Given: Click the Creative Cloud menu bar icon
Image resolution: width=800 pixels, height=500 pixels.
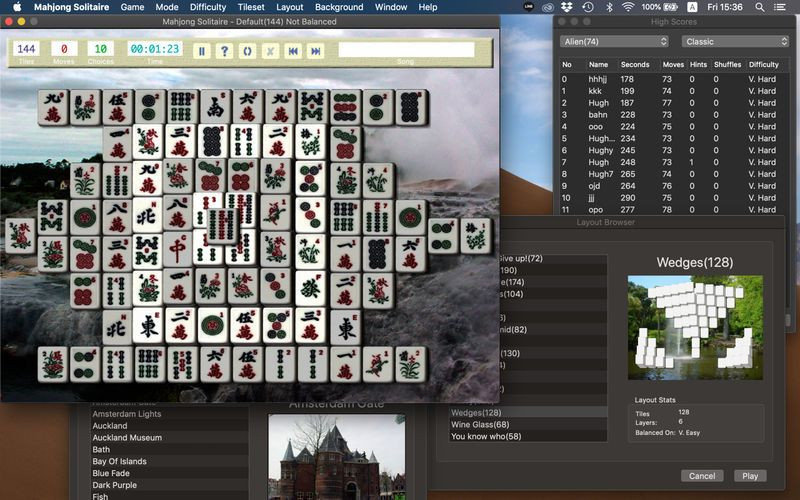Looking at the screenshot, I should (547, 7).
